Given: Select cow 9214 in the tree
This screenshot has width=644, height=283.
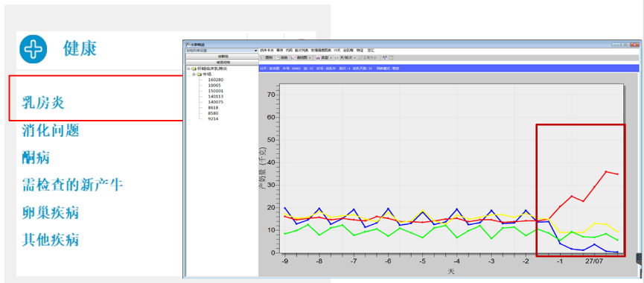Looking at the screenshot, I should (213, 118).
